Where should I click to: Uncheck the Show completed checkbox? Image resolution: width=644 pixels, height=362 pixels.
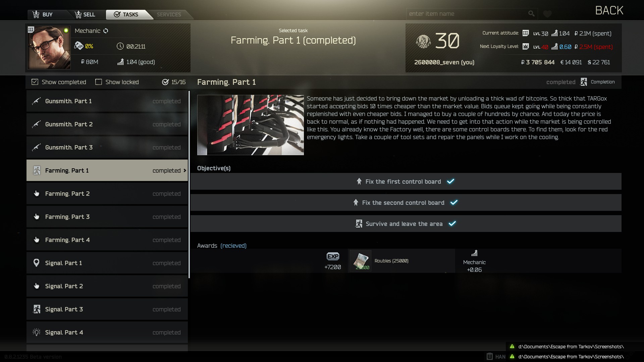click(35, 82)
